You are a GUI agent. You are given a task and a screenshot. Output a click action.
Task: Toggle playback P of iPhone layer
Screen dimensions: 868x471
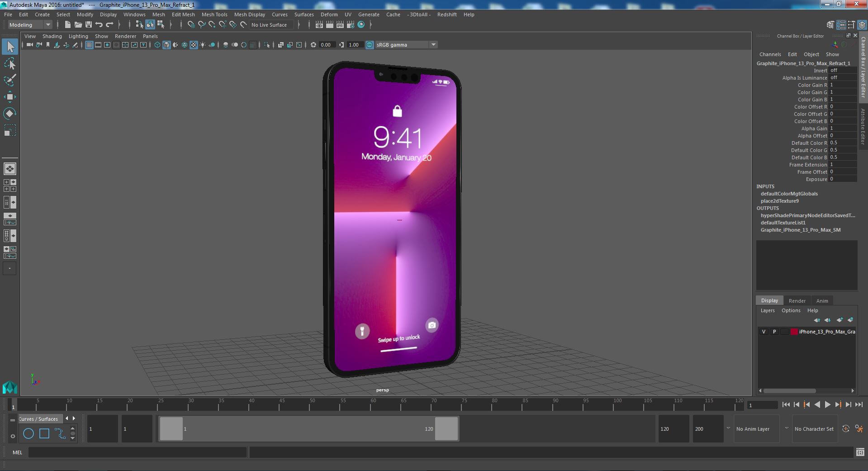(774, 332)
